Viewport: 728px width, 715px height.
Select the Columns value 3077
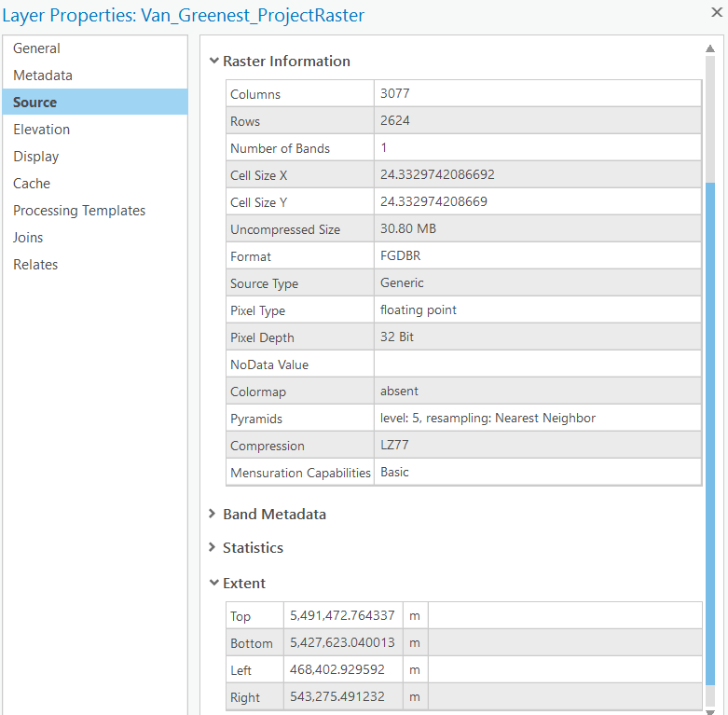(x=537, y=94)
